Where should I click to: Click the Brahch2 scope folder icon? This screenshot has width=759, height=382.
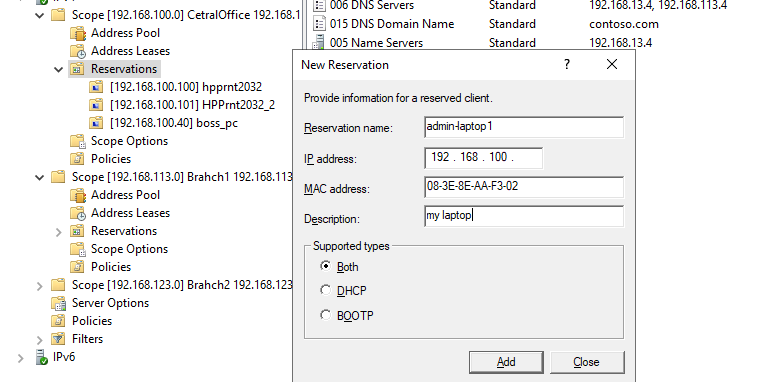tap(58, 285)
